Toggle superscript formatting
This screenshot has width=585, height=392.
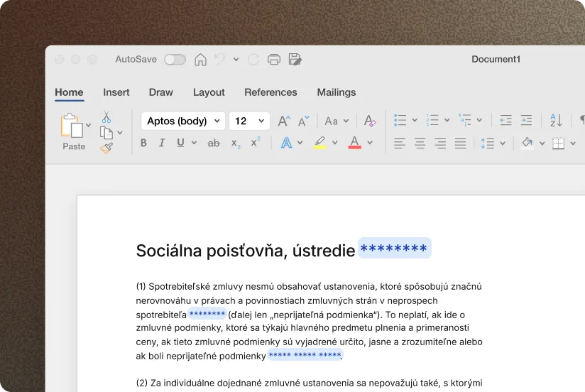pyautogui.click(x=256, y=142)
